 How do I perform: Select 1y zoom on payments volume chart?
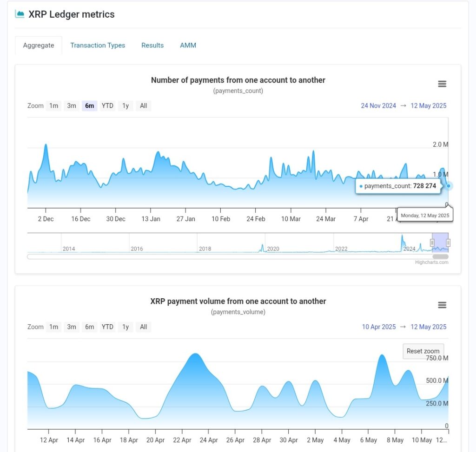click(x=126, y=327)
